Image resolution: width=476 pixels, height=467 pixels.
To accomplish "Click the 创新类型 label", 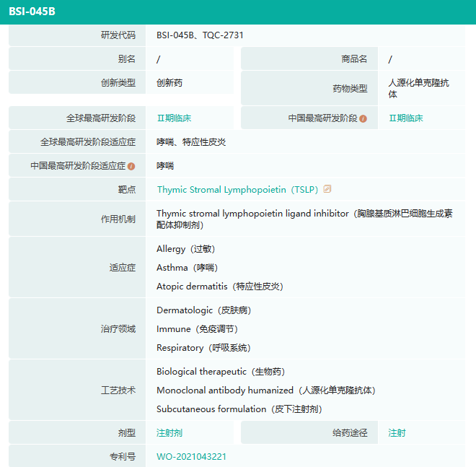I will coord(118,82).
